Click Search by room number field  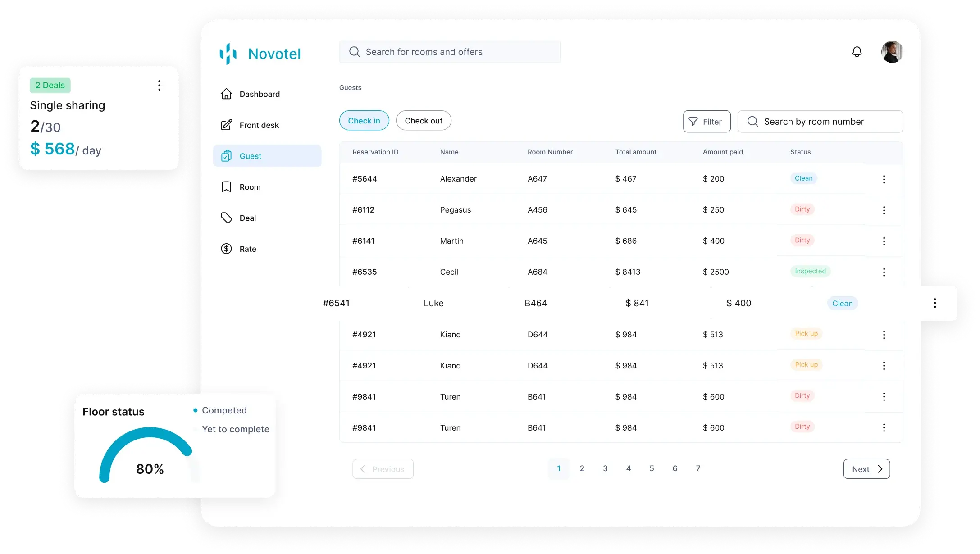pos(820,122)
